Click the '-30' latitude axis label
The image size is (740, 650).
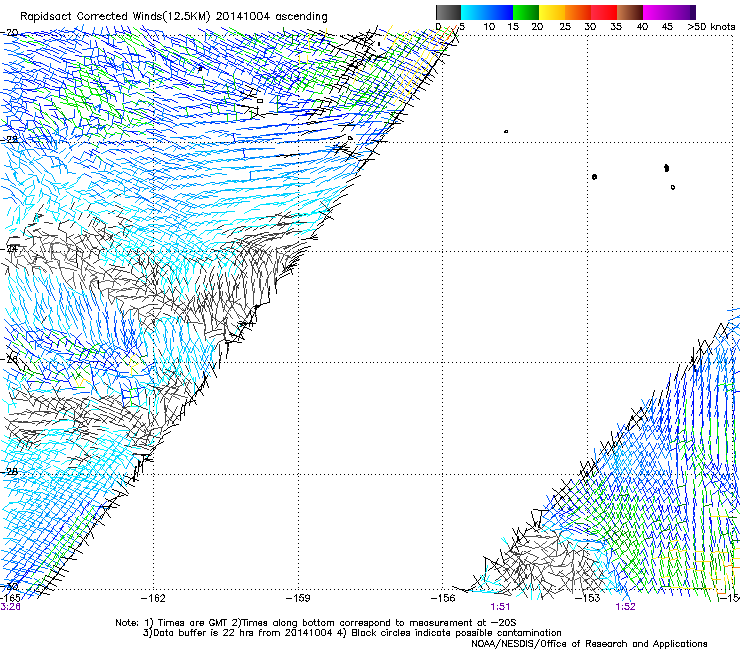9,587
